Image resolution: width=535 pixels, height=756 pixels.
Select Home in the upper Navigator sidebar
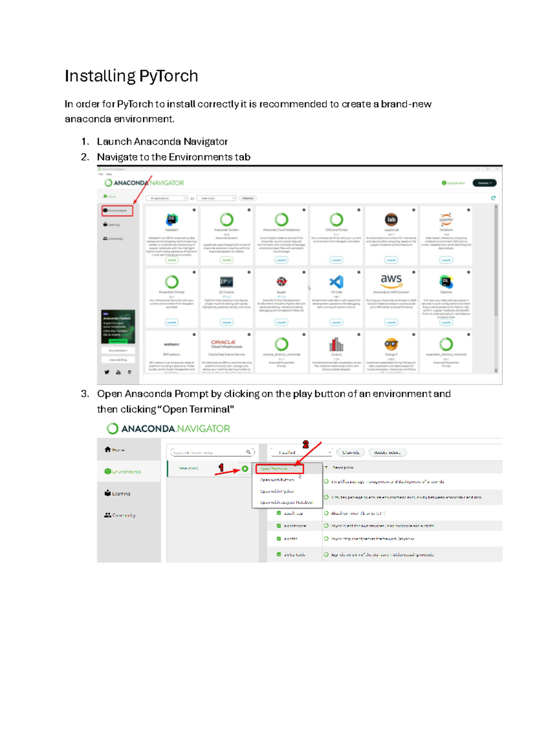(110, 196)
